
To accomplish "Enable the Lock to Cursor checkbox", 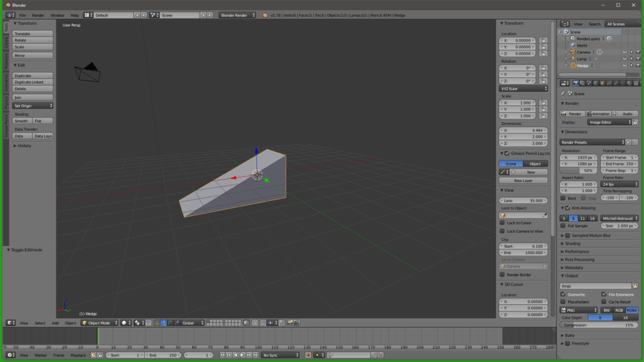I will [x=502, y=223].
